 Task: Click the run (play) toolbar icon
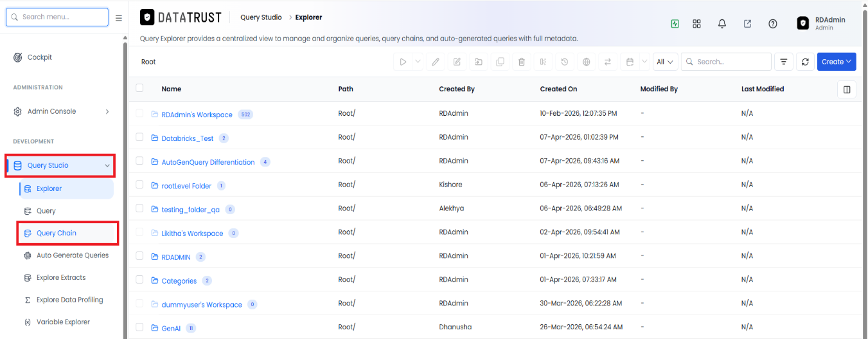pyautogui.click(x=403, y=62)
